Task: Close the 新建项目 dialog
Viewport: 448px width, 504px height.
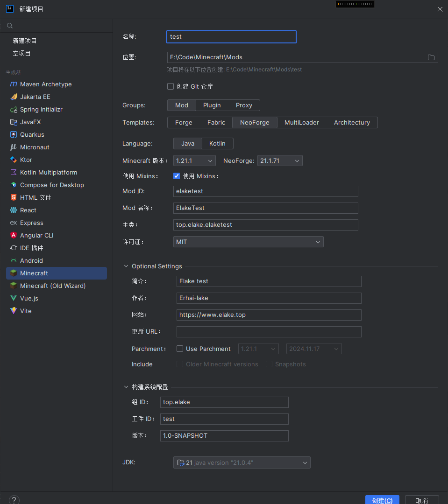Action: 440,9
